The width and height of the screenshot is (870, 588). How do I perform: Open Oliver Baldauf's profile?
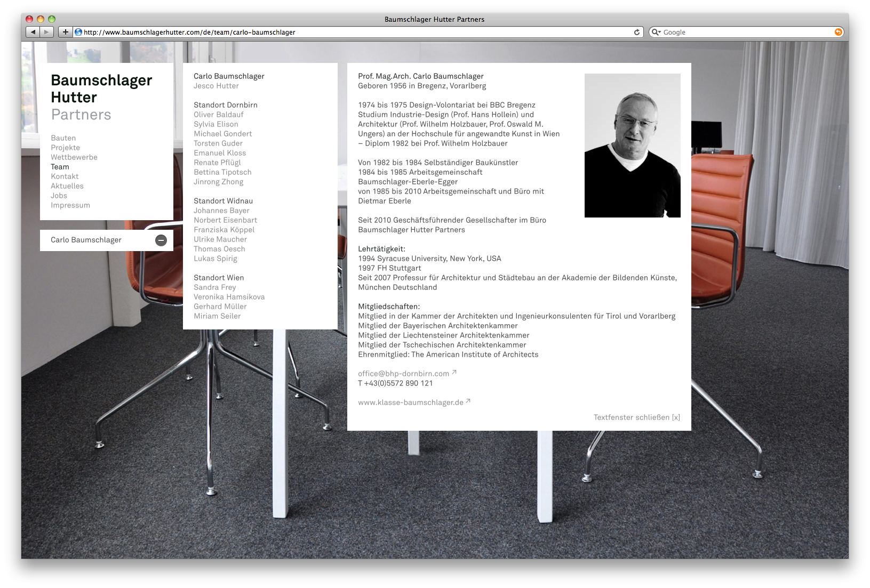(x=219, y=115)
